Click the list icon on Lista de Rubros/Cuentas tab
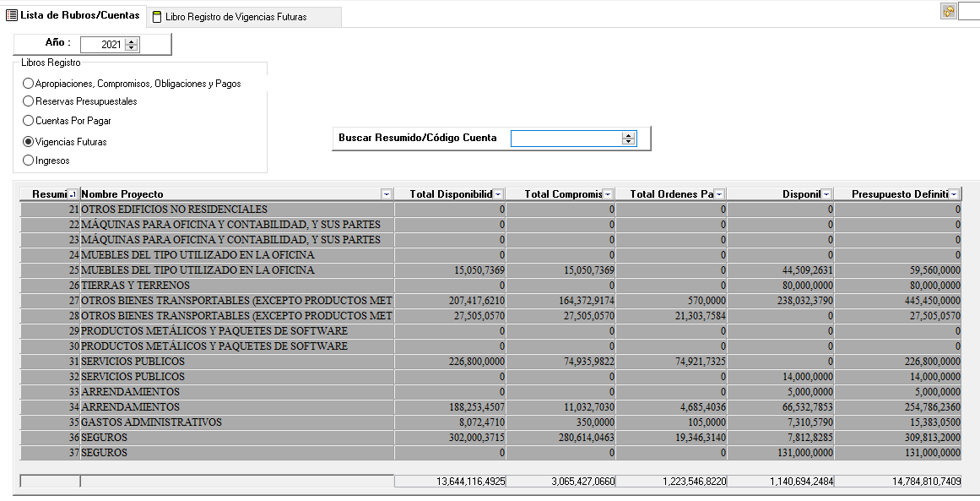This screenshot has height=501, width=980. coord(12,15)
